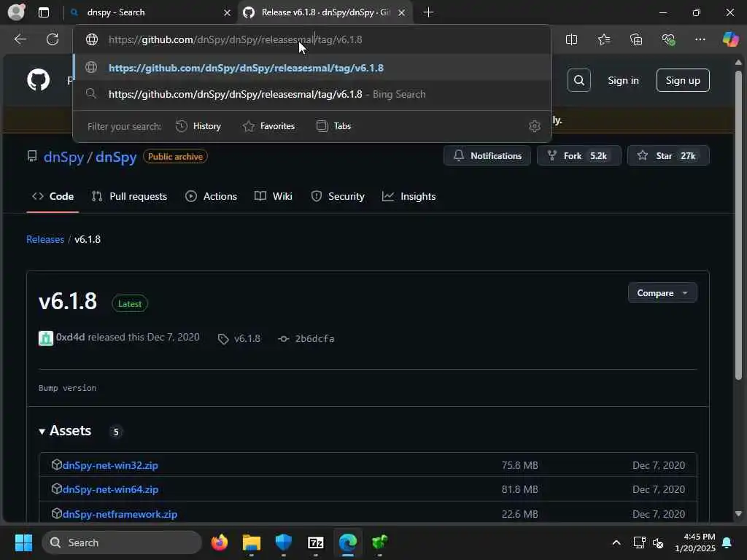
Task: Open the notification bell in tray
Action: pos(727,542)
